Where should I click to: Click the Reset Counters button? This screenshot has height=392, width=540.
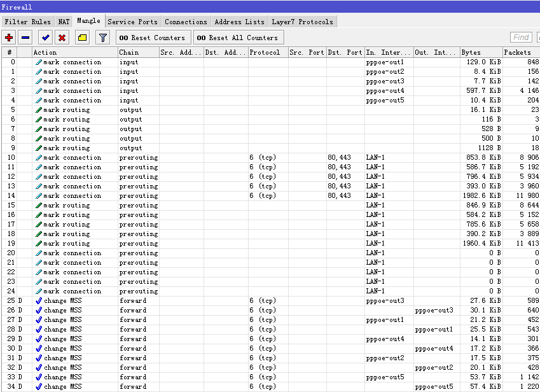[x=153, y=38]
